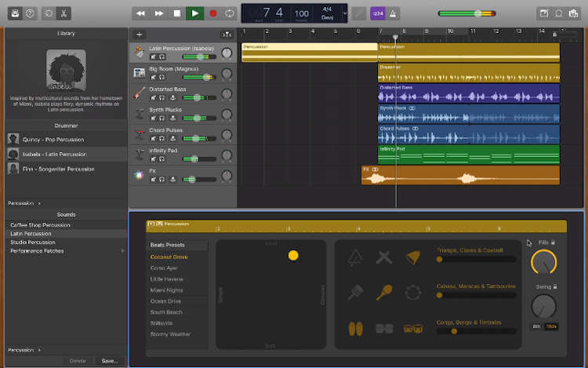
Task: Click the yellow puck in XY pad
Action: pyautogui.click(x=293, y=256)
